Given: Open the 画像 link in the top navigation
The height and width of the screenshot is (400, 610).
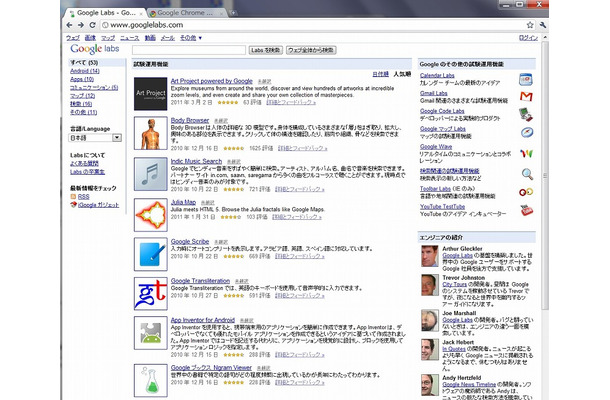Looking at the screenshot, I should point(90,38).
